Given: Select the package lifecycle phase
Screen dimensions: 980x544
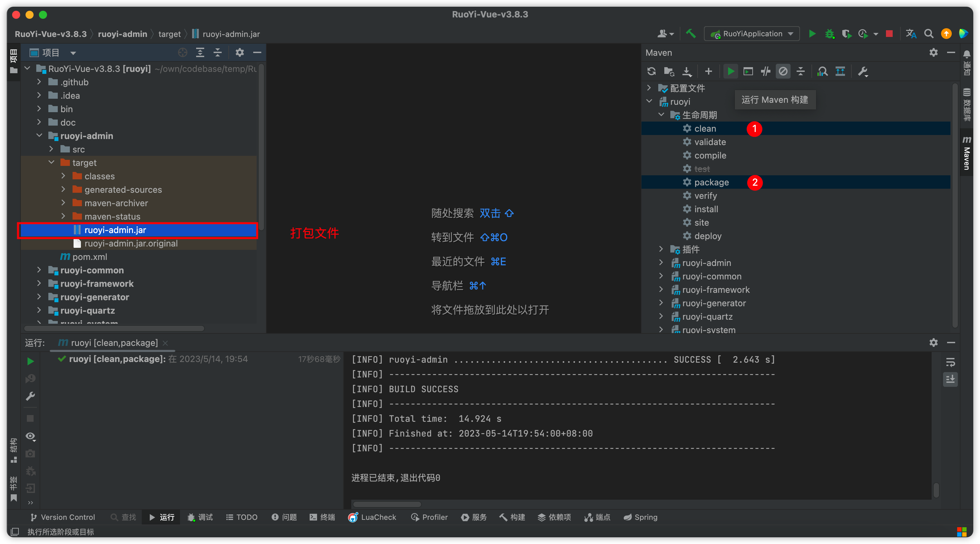Looking at the screenshot, I should click(796, 182).
